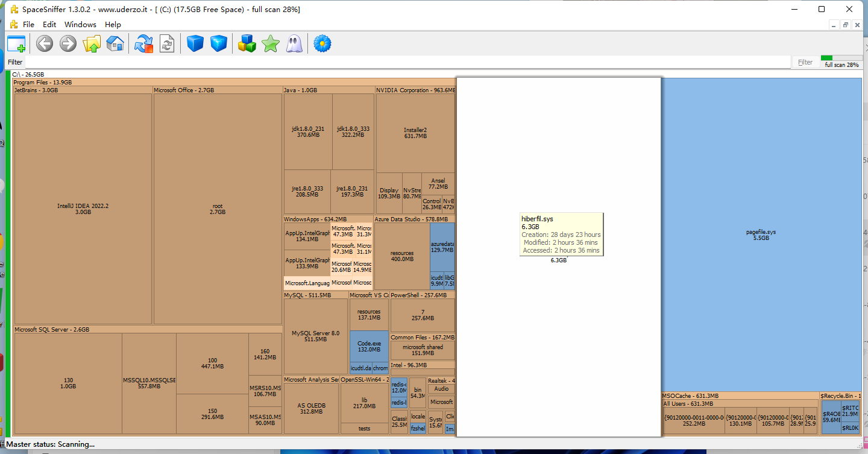The image size is (868, 454).
Task: Start a new master scan
Action: pos(144,43)
